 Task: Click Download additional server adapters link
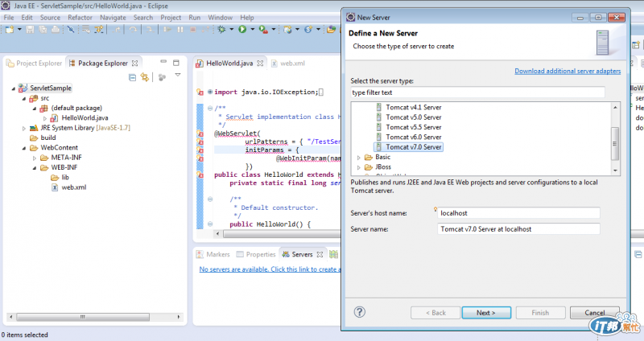coord(568,71)
